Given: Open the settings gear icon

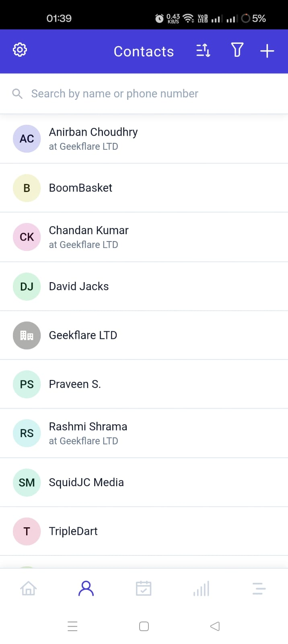Looking at the screenshot, I should tap(20, 50).
